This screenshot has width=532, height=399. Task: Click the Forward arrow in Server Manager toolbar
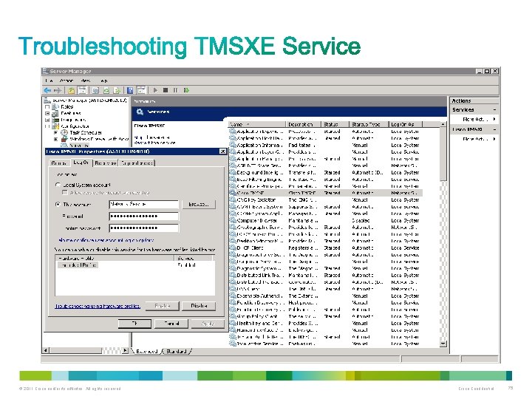[x=58, y=90]
